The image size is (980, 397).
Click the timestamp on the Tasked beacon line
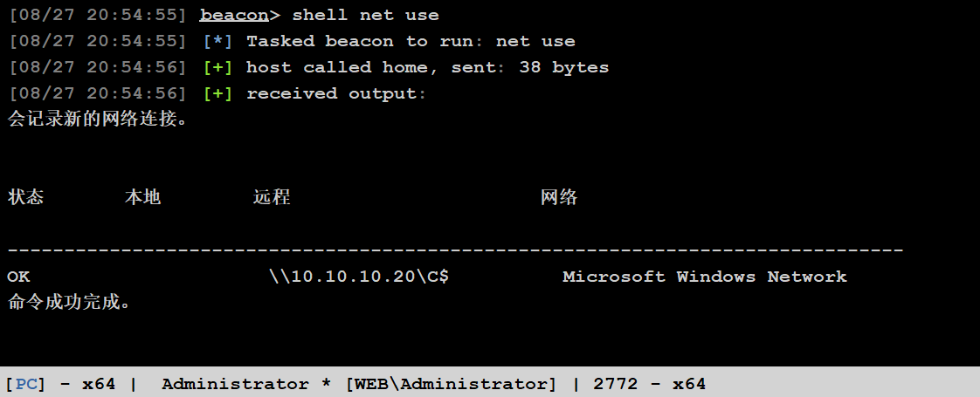(98, 41)
